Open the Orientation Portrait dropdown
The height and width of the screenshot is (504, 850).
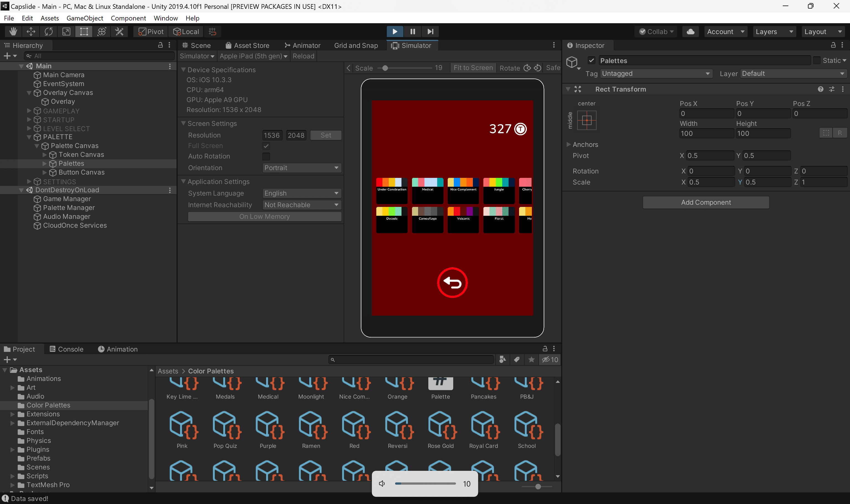301,168
